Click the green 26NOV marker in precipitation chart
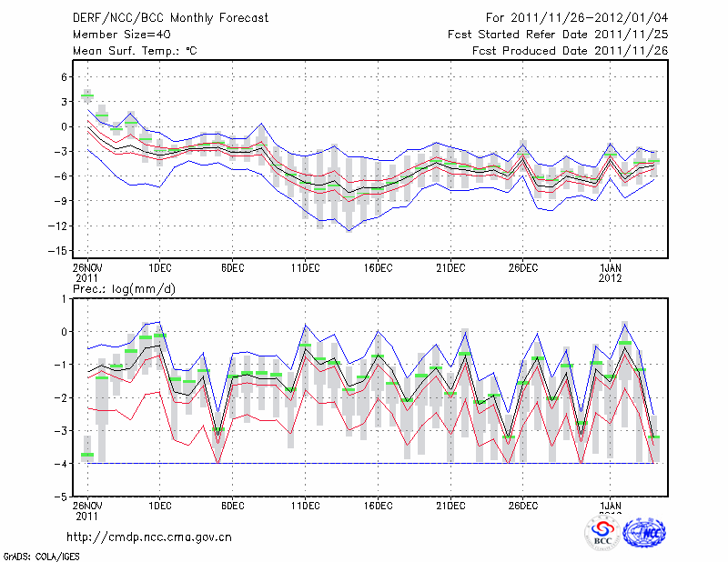Screen dimensions: 728x562 click(x=87, y=455)
